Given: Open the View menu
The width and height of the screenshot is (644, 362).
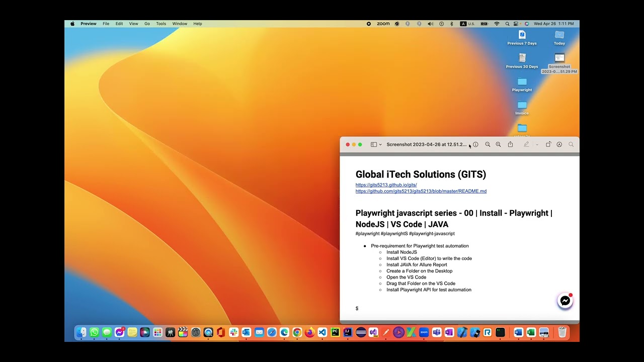Looking at the screenshot, I should pyautogui.click(x=133, y=24).
